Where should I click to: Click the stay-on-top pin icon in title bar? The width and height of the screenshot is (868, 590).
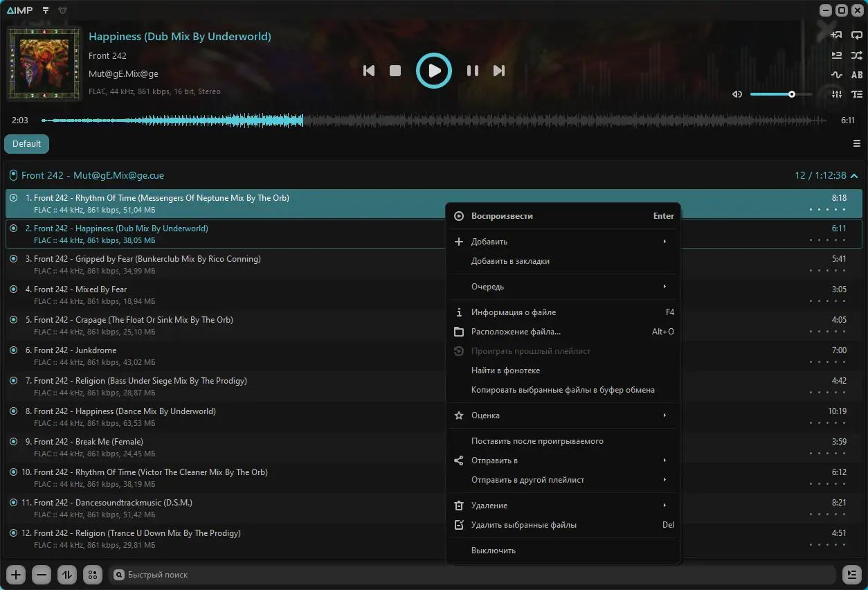point(46,10)
